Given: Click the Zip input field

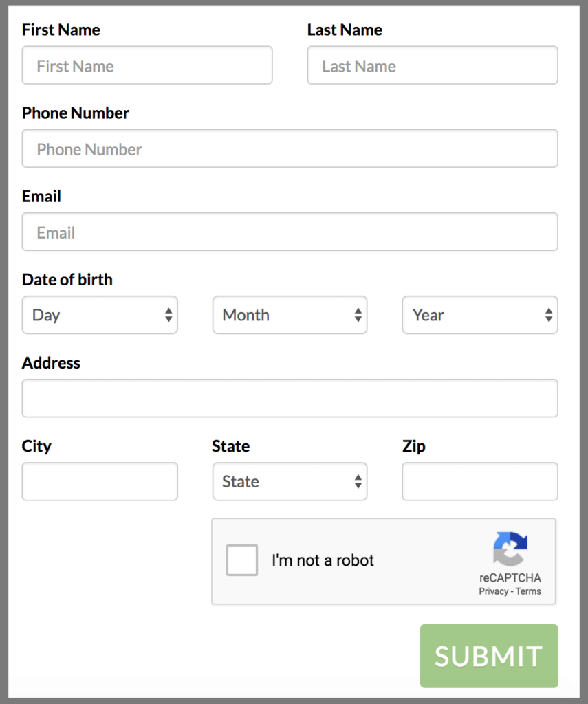Looking at the screenshot, I should 479,481.
